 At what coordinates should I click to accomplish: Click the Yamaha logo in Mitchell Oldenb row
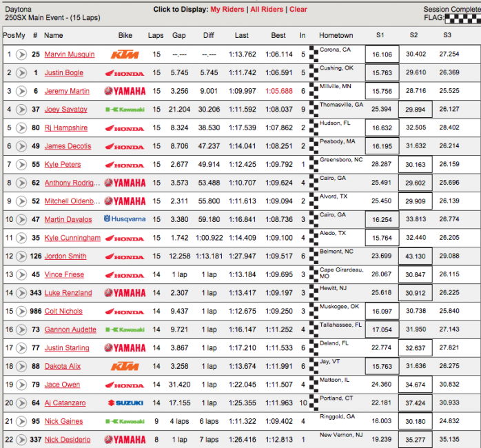click(125, 201)
